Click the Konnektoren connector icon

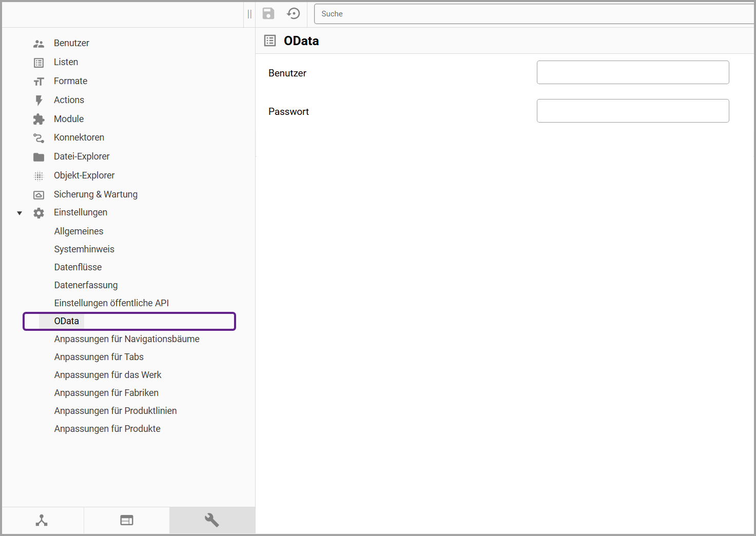39,138
